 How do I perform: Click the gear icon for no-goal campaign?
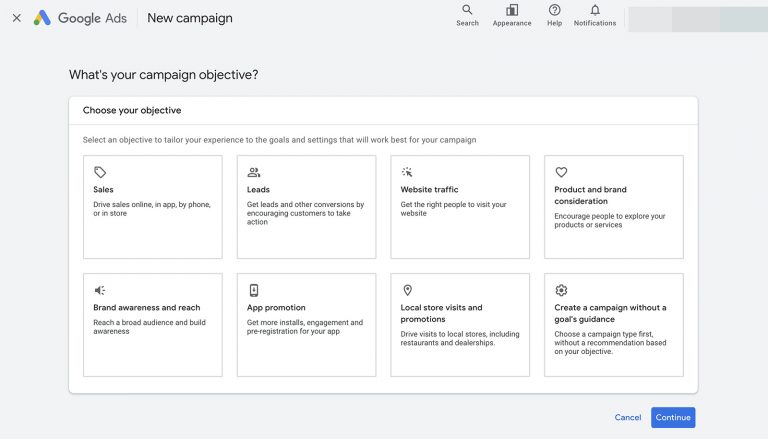click(561, 290)
